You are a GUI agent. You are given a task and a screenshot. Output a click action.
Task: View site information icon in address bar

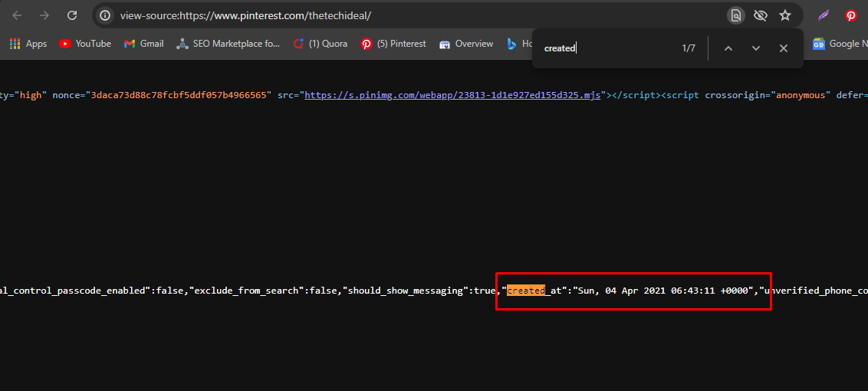click(x=106, y=15)
